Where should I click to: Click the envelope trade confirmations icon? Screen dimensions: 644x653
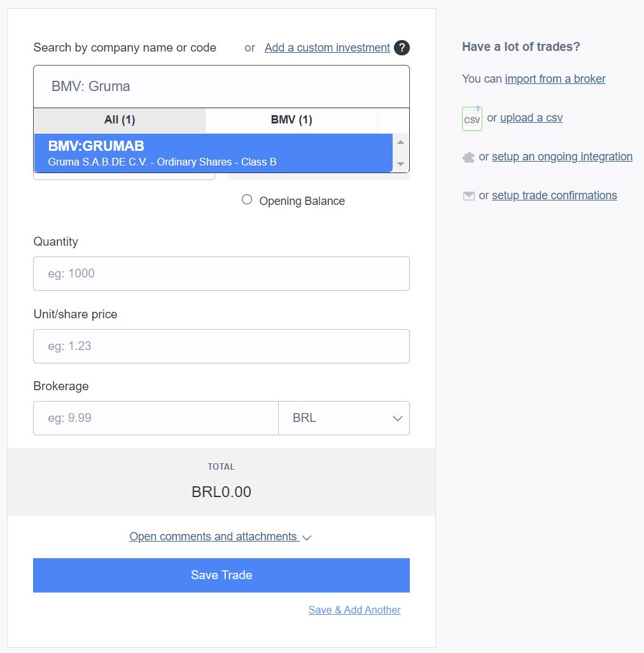coord(468,195)
